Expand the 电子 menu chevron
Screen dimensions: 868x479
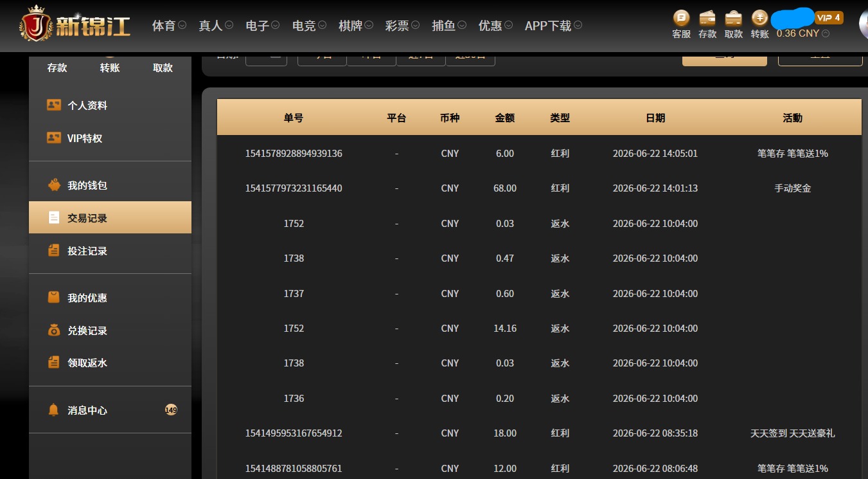coord(275,26)
